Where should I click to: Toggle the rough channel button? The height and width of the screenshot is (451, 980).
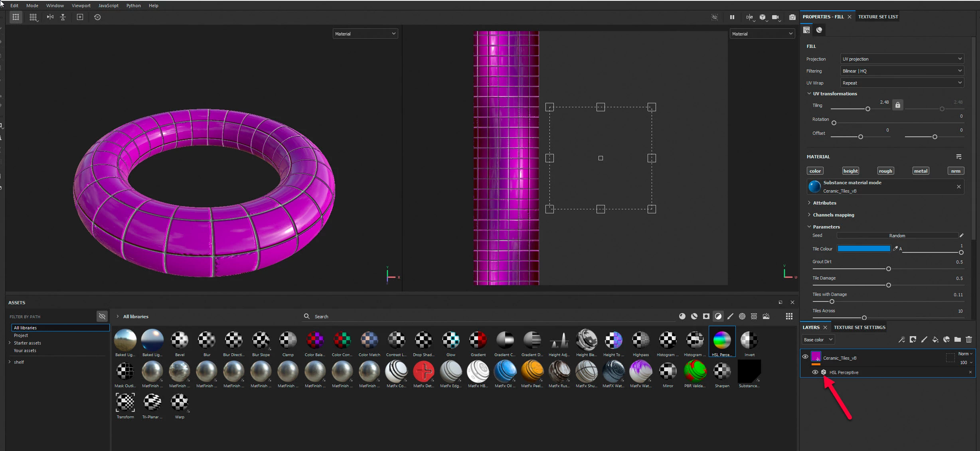885,171
